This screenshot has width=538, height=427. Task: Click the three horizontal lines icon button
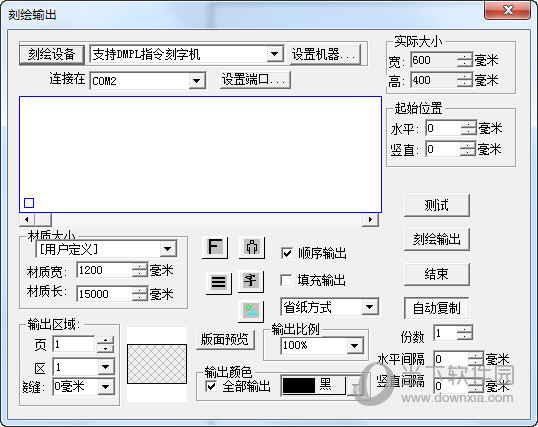pos(219,283)
